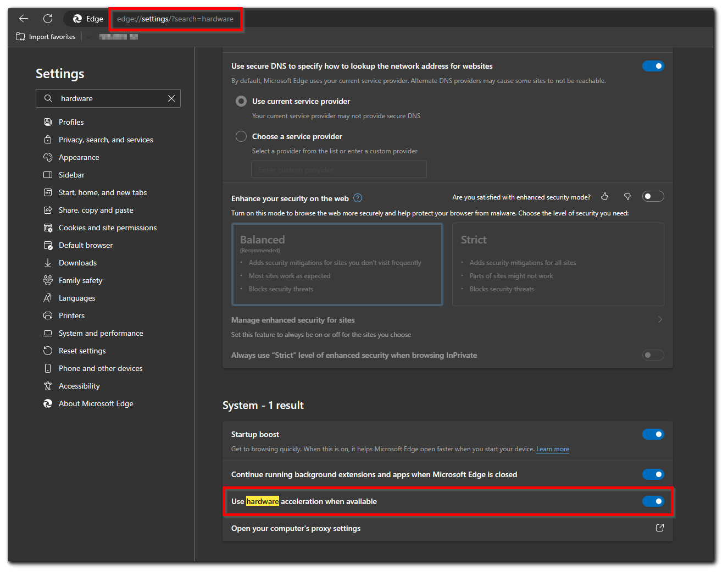Click the Family safety icon
This screenshot has width=728, height=576.
click(x=48, y=280)
